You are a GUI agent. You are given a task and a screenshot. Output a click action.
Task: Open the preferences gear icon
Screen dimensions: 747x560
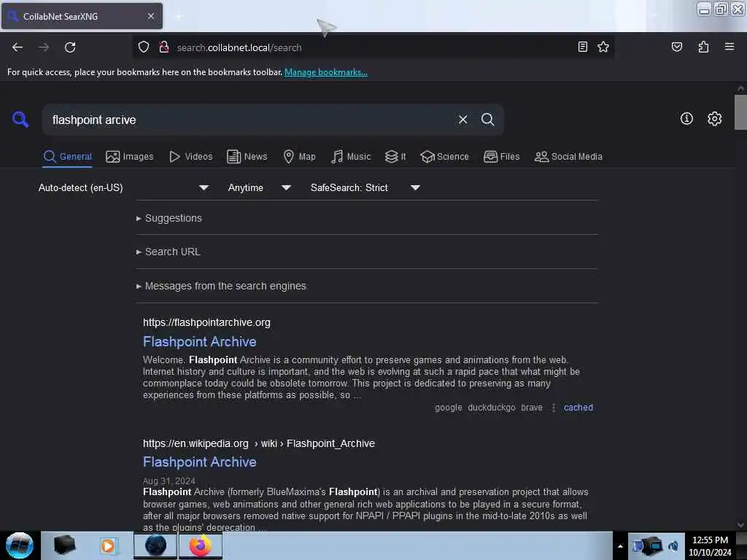tap(714, 119)
